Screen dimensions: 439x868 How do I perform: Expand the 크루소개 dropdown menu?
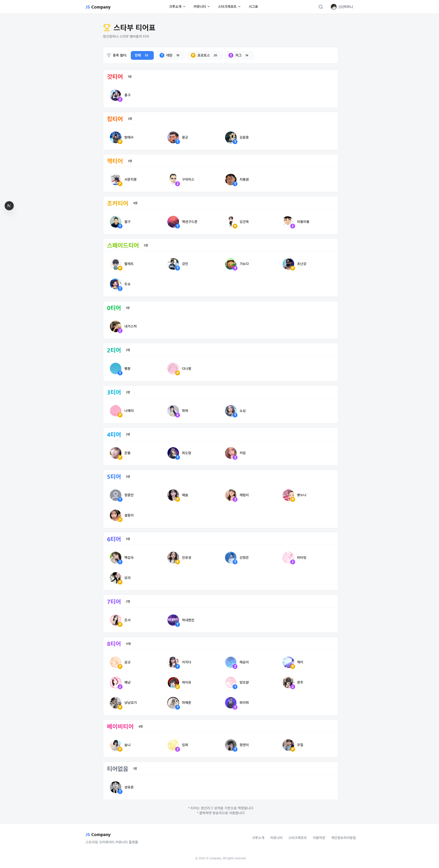point(177,7)
